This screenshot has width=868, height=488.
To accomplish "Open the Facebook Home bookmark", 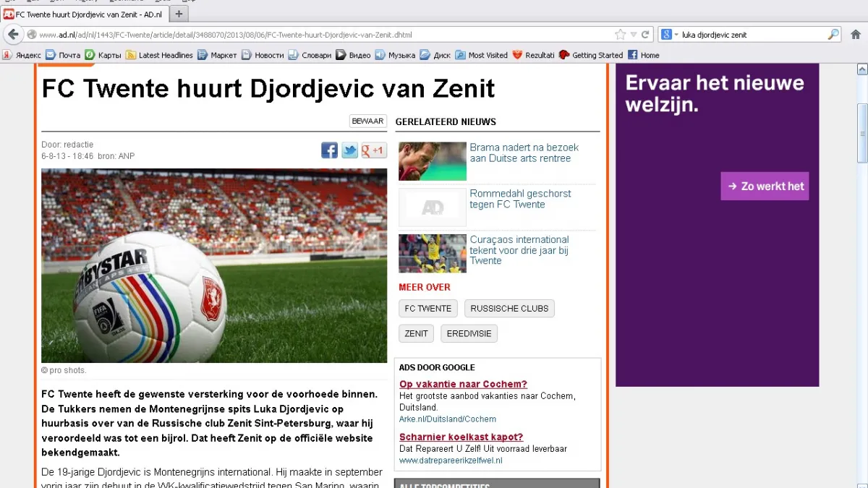I will (644, 55).
